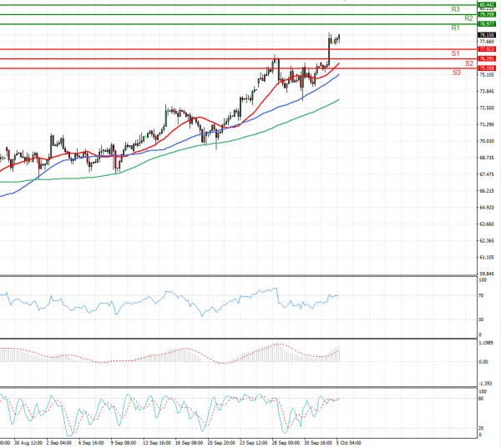The height and width of the screenshot is (448, 501).
Task: Click the 16 Sep 08:00 time label
Action: click(190, 443)
